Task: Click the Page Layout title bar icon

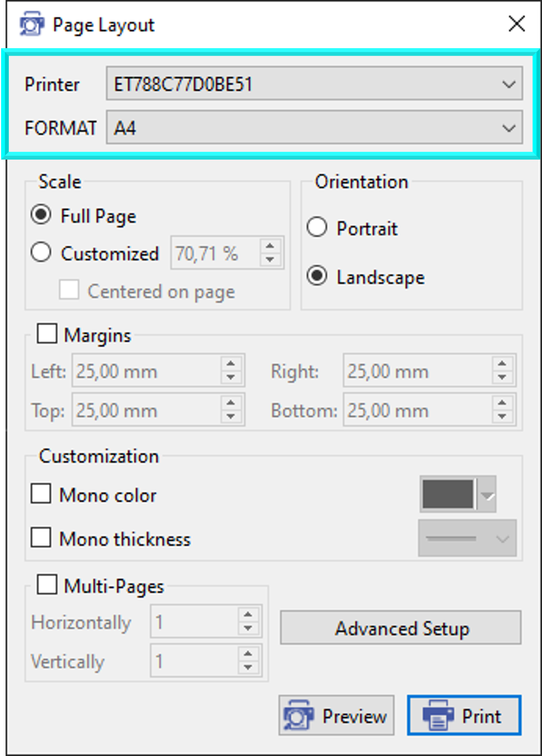Action: (x=31, y=25)
